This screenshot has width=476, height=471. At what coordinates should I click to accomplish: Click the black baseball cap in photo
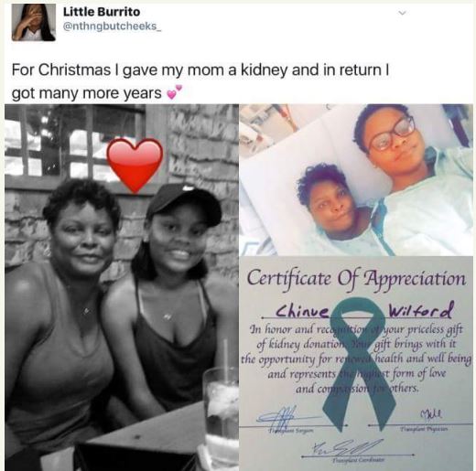[184, 204]
